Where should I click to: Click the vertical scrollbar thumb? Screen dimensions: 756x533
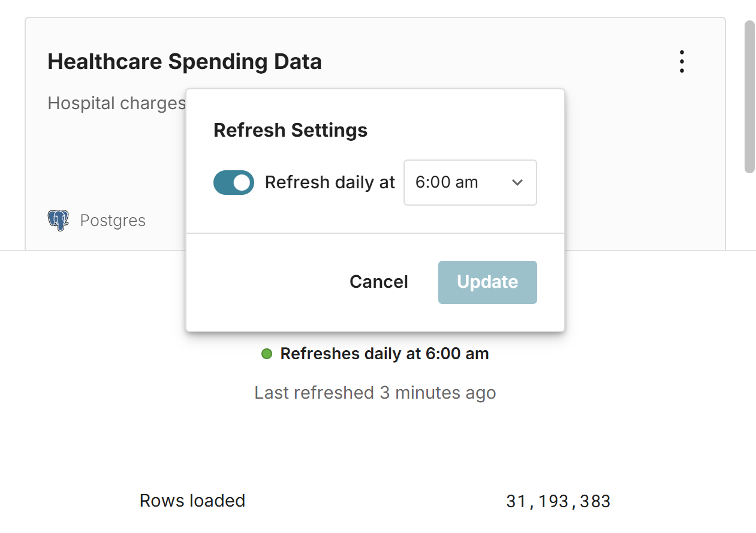click(x=749, y=96)
